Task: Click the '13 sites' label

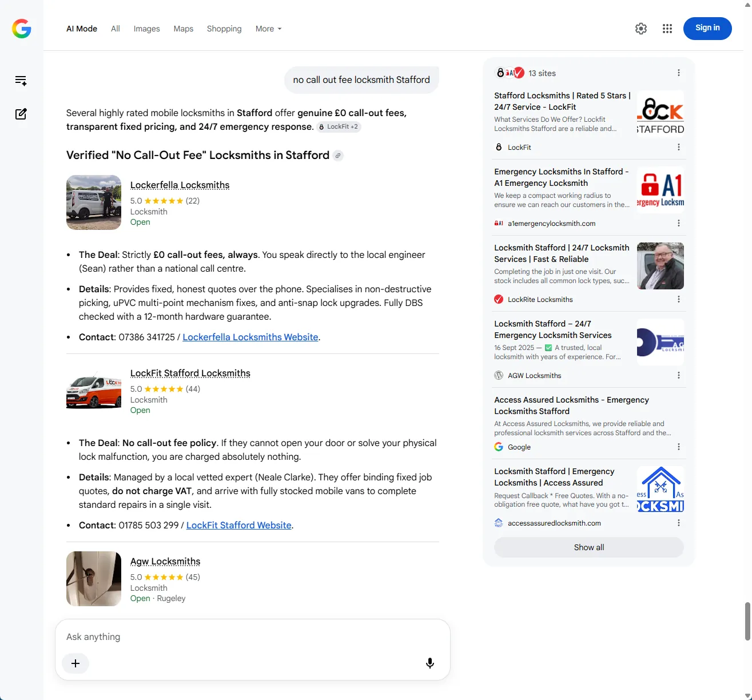Action: coord(542,73)
